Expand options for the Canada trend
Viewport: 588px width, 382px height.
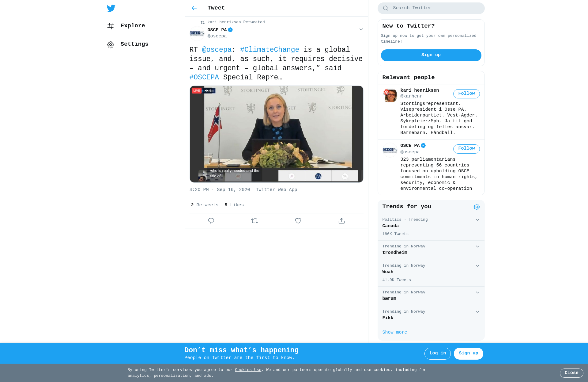click(x=477, y=220)
